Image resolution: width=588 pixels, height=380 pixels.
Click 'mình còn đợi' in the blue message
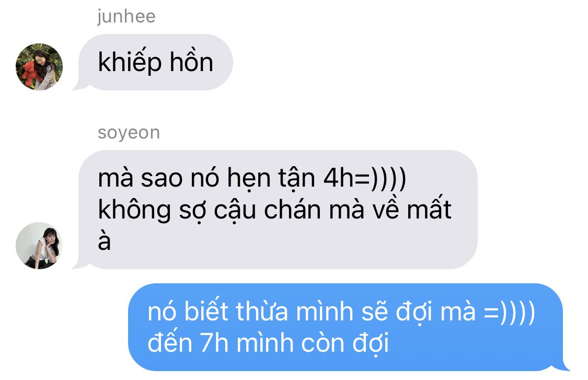point(313,343)
